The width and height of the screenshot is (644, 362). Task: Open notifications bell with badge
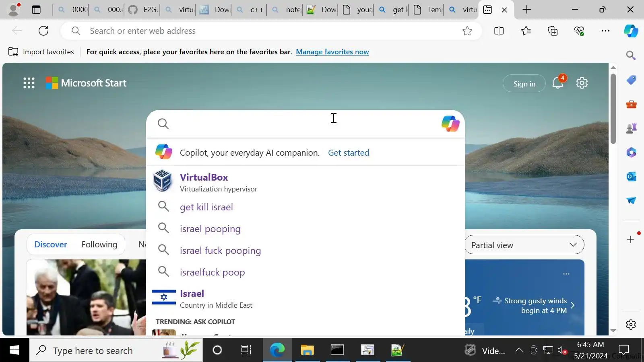pyautogui.click(x=558, y=82)
